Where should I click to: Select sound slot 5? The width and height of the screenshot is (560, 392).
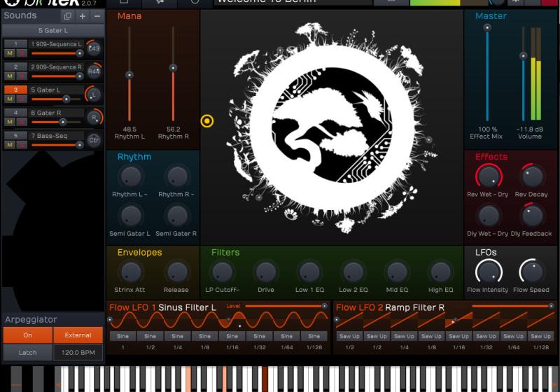[x=15, y=136]
